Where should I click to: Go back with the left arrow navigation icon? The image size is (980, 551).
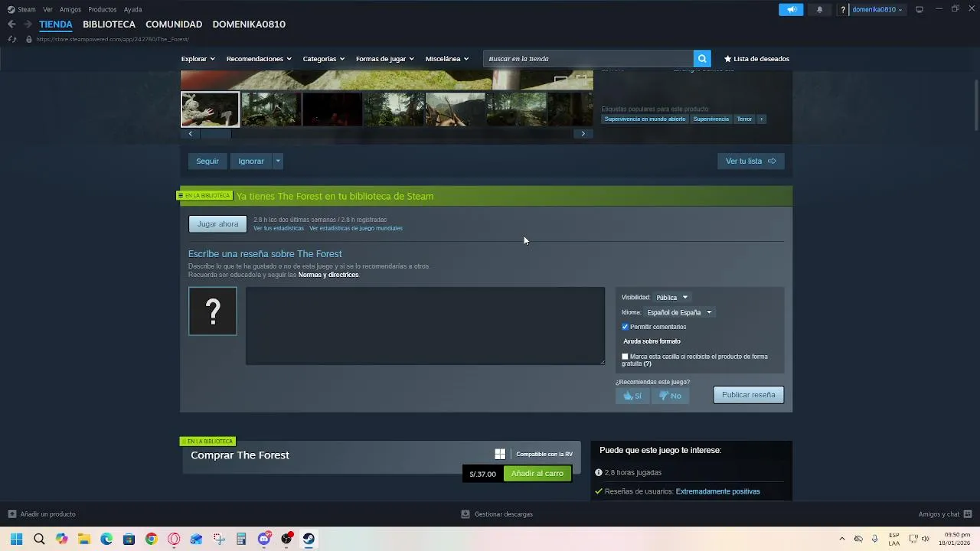click(11, 24)
